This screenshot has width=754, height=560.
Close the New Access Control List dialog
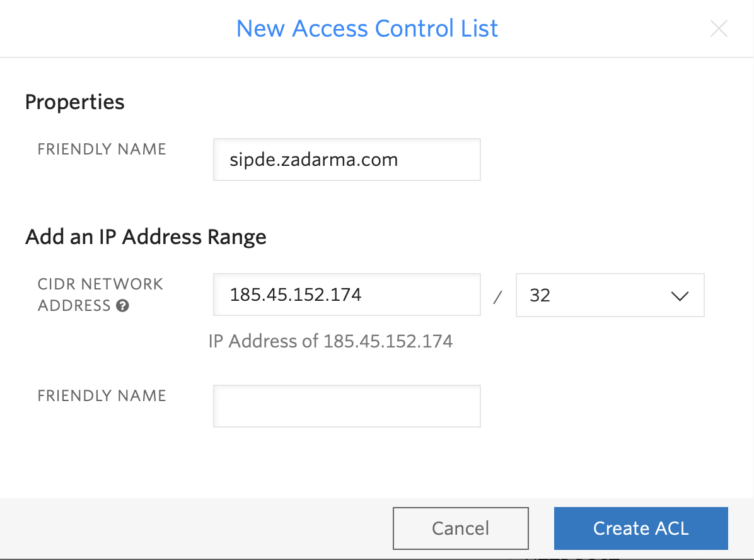coord(719,29)
